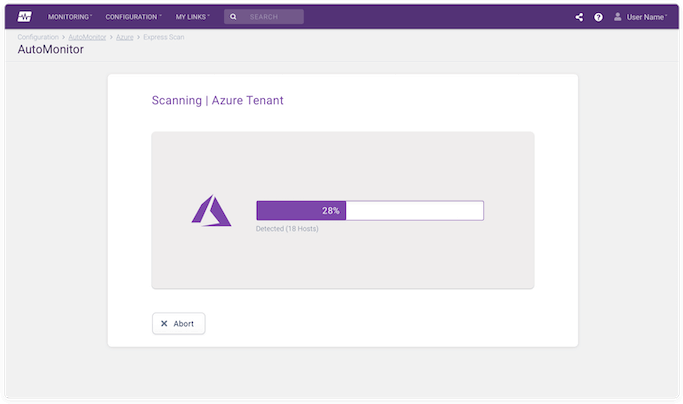Focus the Search input field
Viewport: 683px width, 404px height.
264,17
